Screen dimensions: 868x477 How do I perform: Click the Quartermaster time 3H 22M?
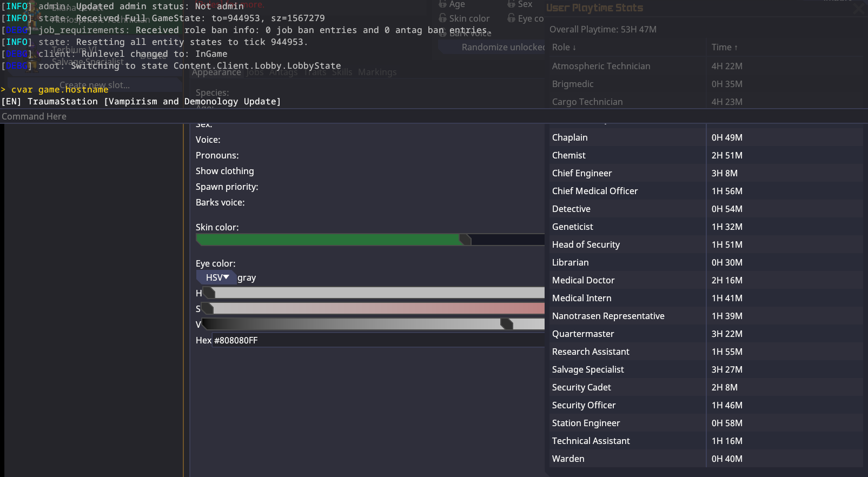coord(727,334)
